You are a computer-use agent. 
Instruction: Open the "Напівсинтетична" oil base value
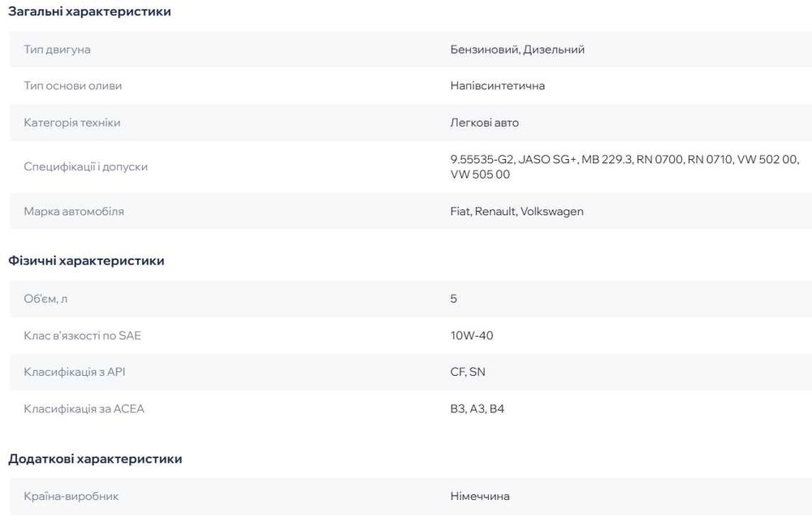click(497, 86)
